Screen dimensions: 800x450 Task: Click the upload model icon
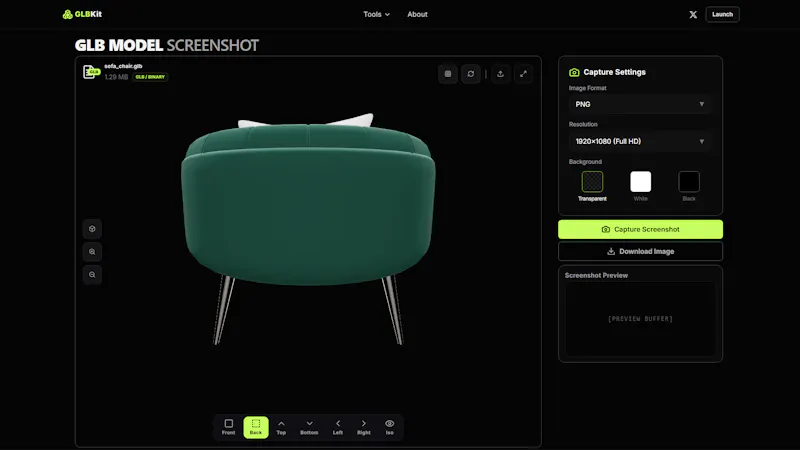coord(500,74)
